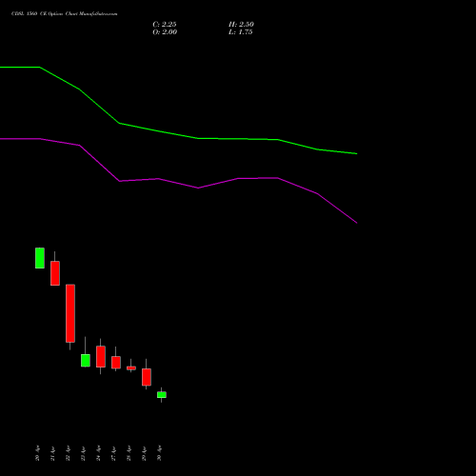The image size is (476, 476).
Task: Click the red candle for 21 Apr
Action: (55, 273)
